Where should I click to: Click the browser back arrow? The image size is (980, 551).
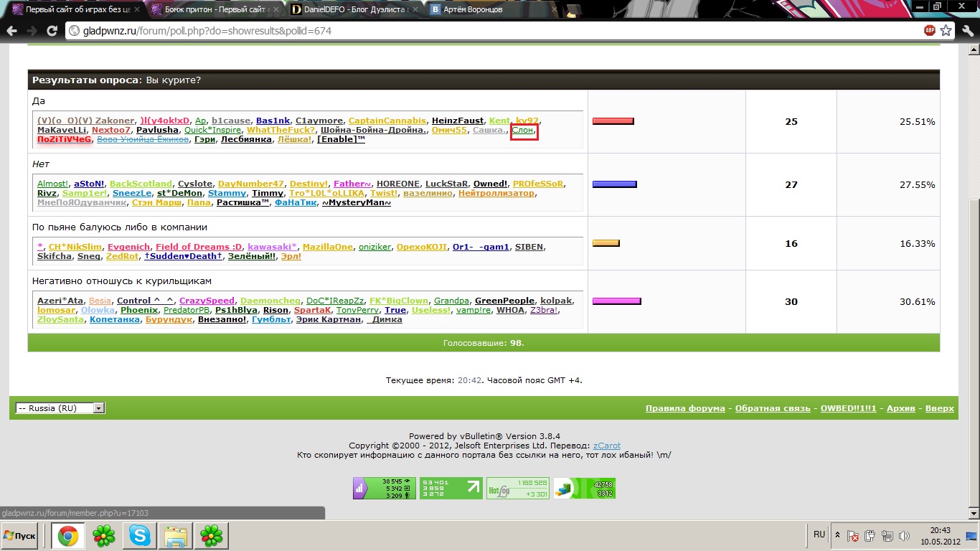pos(12,31)
